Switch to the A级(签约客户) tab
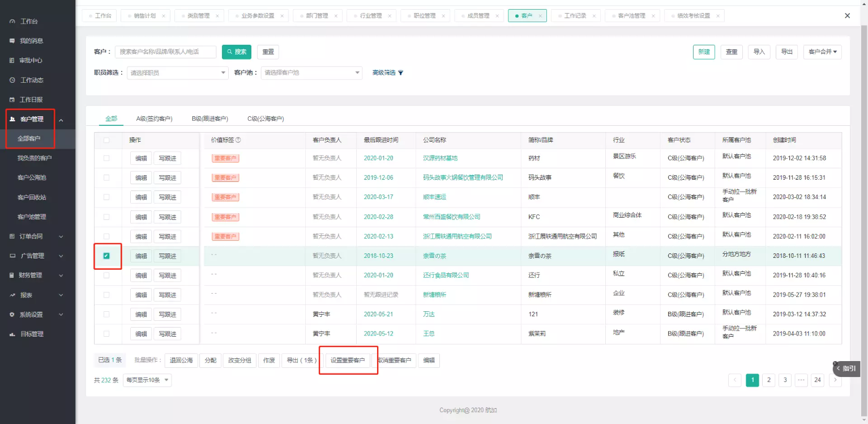Screen dimensions: 868x424 click(154, 119)
